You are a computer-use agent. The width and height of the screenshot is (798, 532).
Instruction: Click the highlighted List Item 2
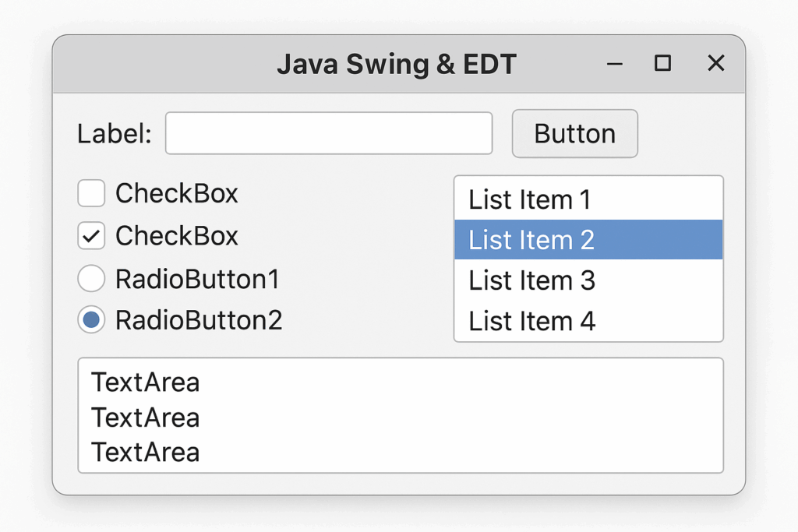click(x=588, y=240)
